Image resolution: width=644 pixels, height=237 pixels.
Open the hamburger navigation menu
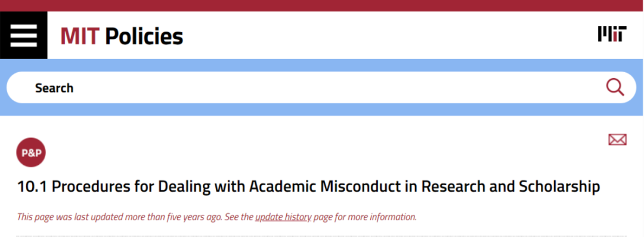tap(23, 35)
